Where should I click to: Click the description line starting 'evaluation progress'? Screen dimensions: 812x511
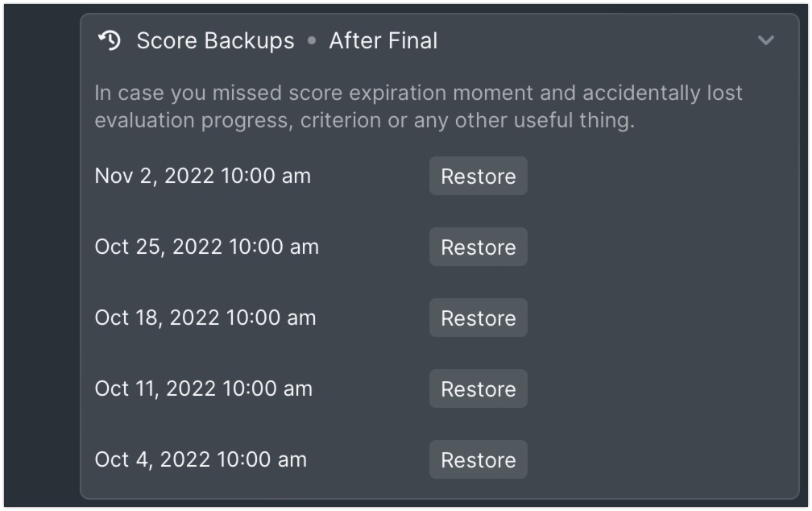click(365, 120)
